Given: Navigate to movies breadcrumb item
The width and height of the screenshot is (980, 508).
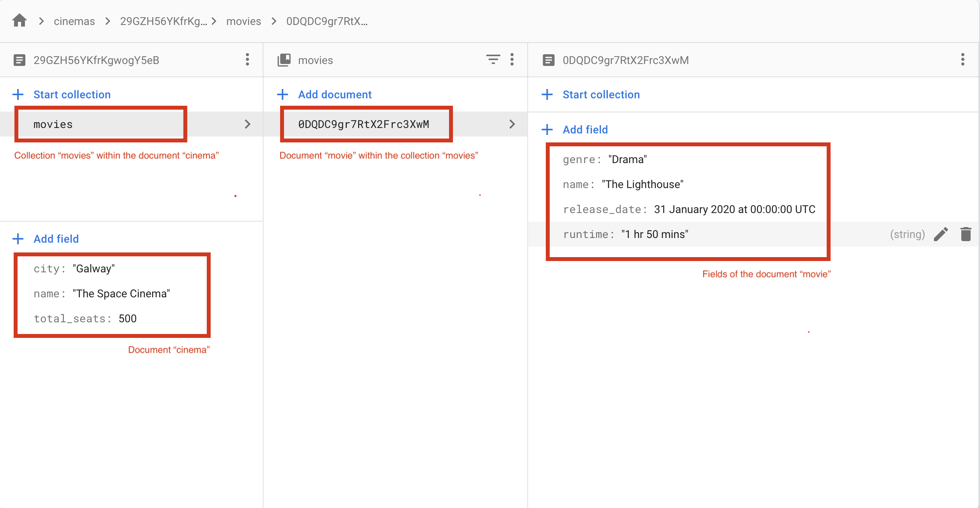Looking at the screenshot, I should (x=243, y=21).
